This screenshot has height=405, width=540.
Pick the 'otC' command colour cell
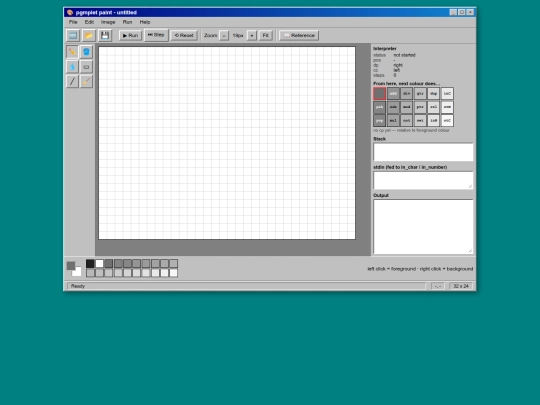pos(447,121)
